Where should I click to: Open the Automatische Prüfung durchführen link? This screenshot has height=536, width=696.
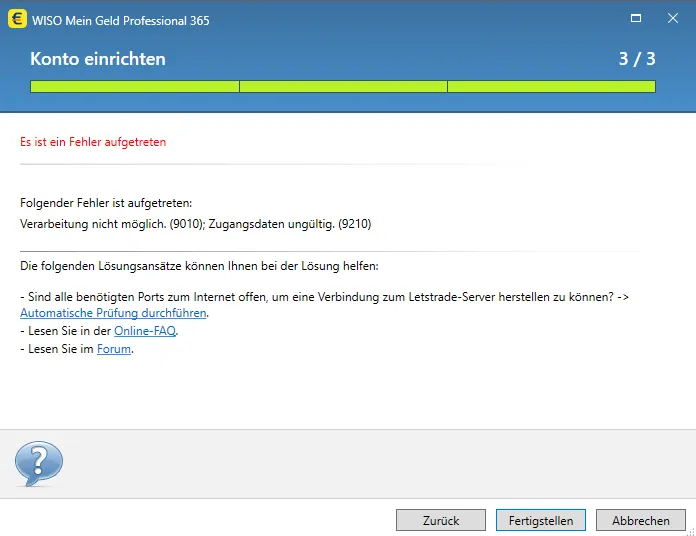point(114,313)
